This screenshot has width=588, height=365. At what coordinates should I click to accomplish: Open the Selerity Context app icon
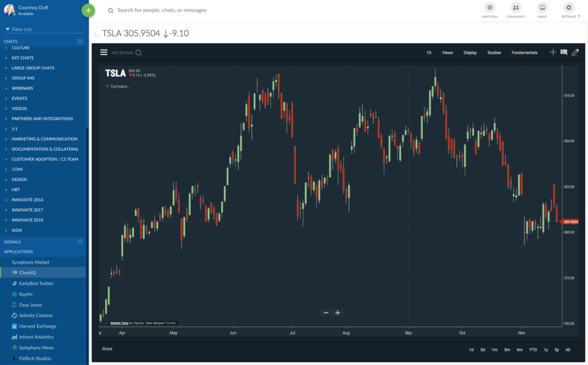point(14,316)
